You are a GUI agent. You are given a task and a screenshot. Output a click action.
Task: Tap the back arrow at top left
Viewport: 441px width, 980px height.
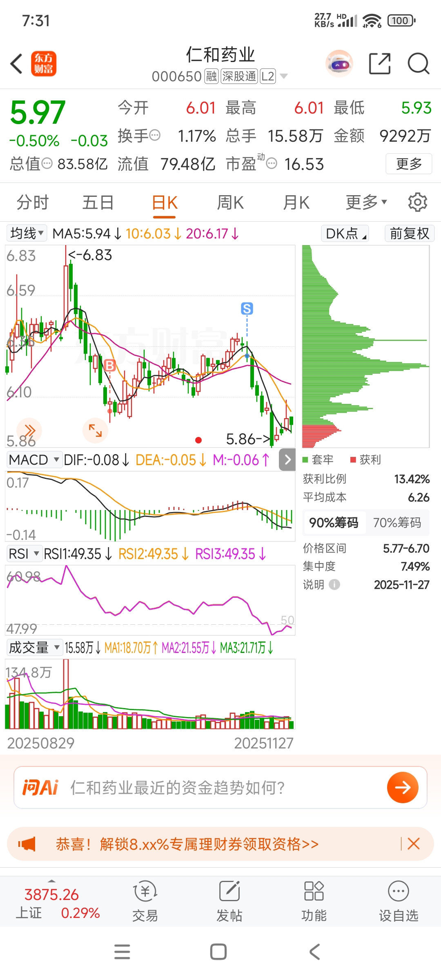pyautogui.click(x=16, y=64)
